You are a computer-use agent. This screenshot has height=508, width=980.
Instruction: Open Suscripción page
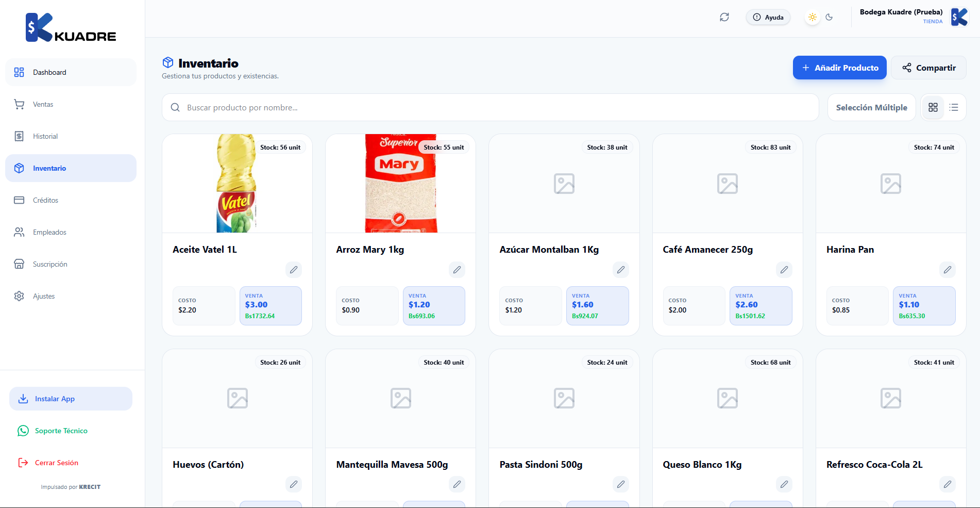pos(71,264)
